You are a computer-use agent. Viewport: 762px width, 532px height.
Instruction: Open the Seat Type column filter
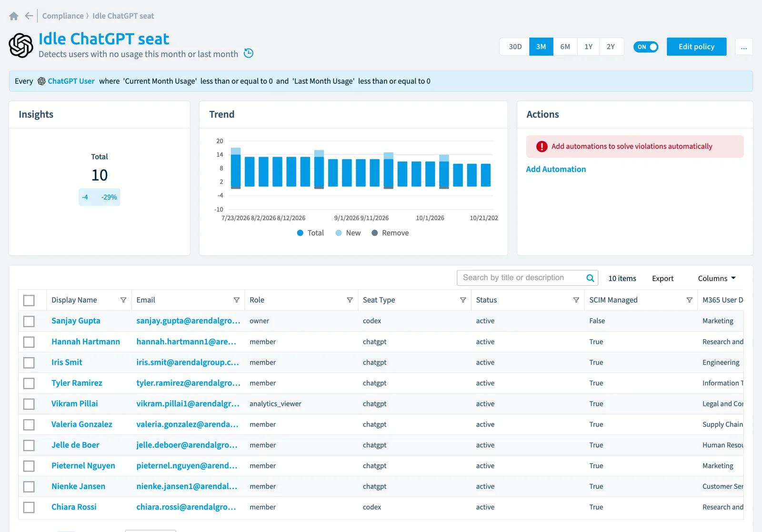tap(463, 300)
